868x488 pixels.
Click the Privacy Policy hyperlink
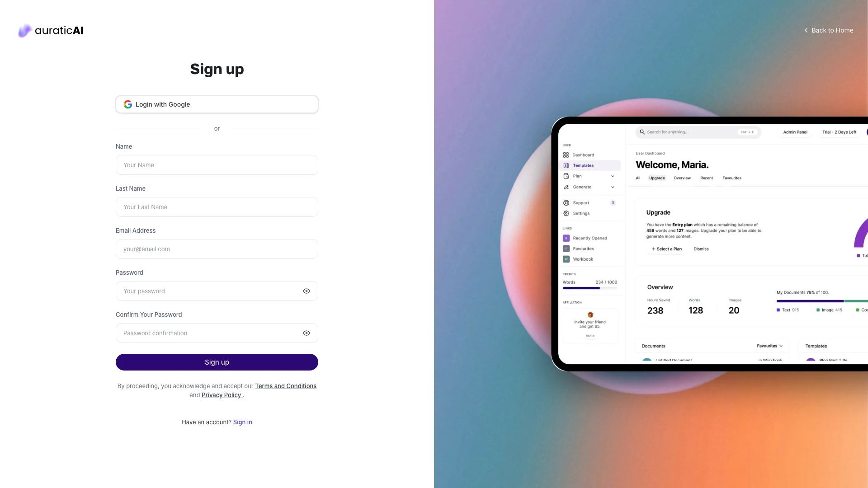221,394
